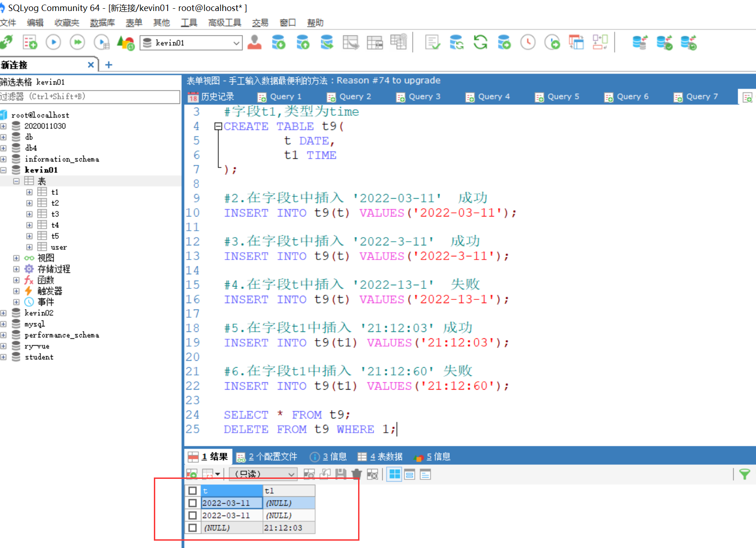Switch to the 历史记录 history tab
The image size is (756, 548).
(211, 97)
